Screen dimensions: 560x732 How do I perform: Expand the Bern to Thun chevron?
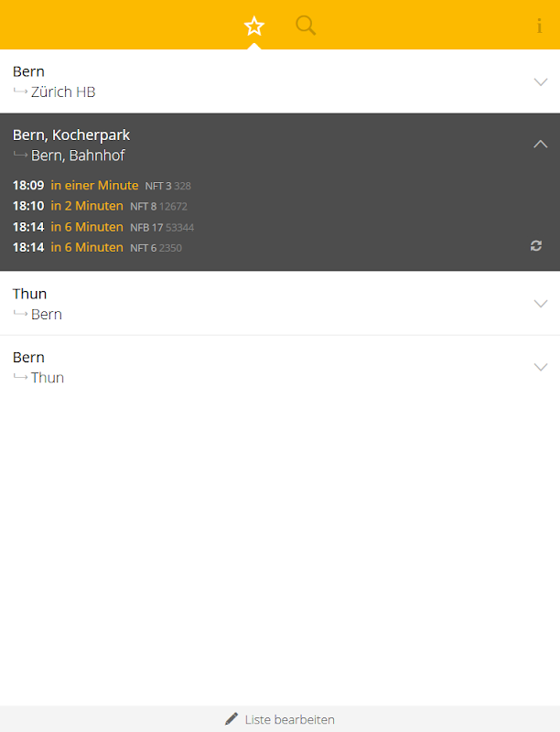point(540,367)
